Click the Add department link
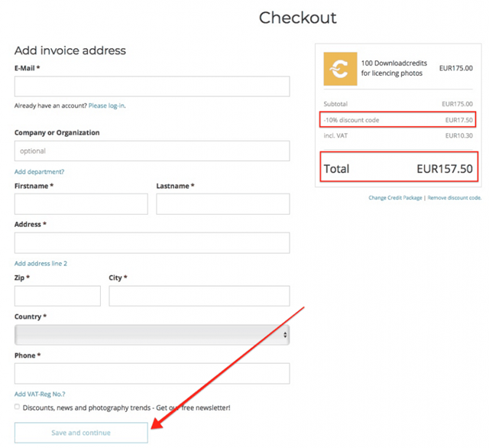Image resolution: width=489 pixels, height=448 pixels. point(39,172)
